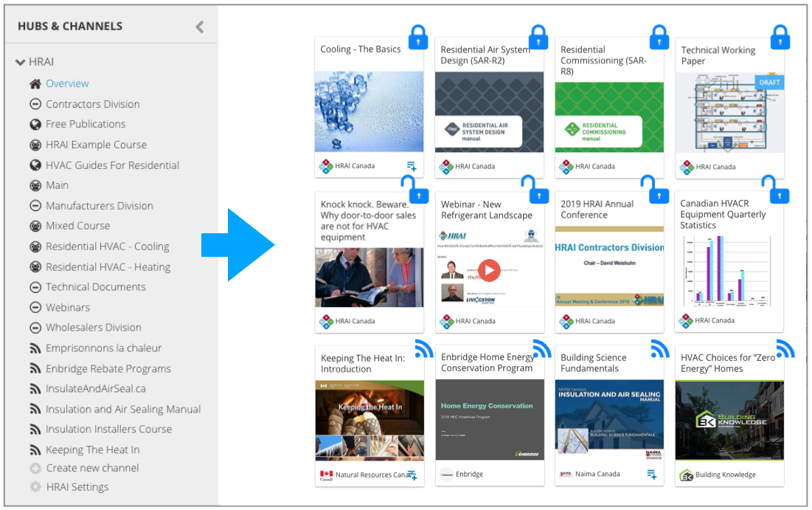Open Insulation and Air Sealing Manual feed
The height and width of the screenshot is (510, 812).
click(x=122, y=409)
